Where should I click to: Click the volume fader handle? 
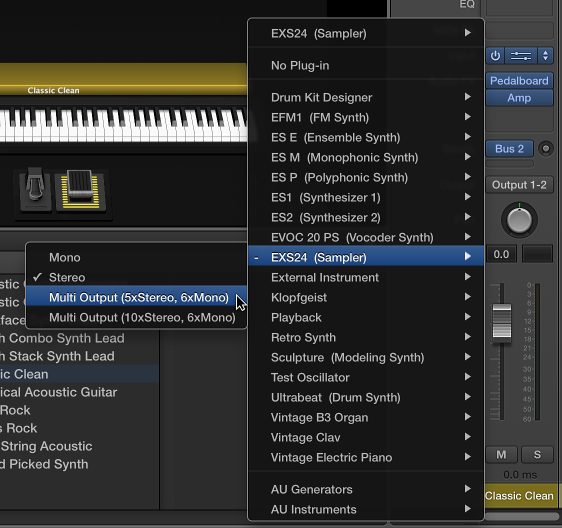502,322
